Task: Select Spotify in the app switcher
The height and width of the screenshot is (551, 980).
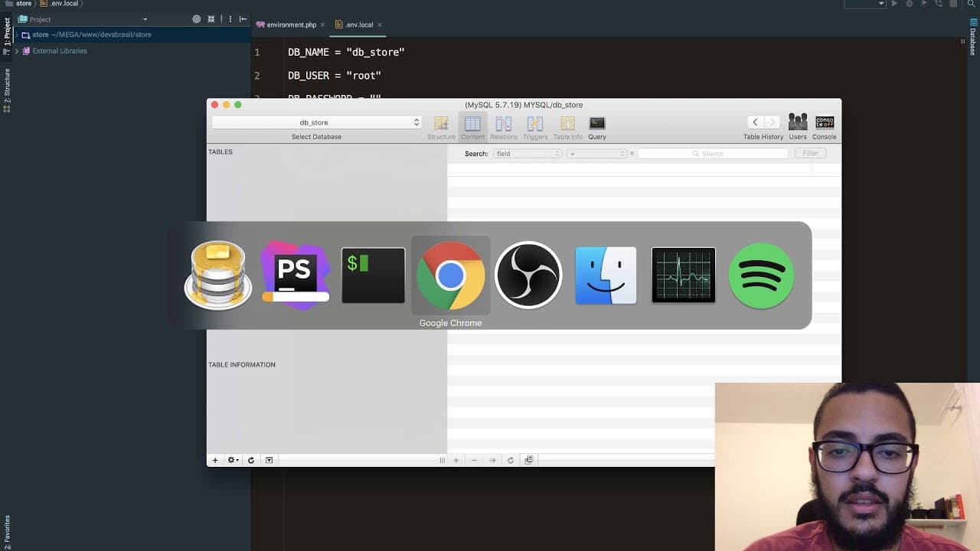Action: (761, 275)
